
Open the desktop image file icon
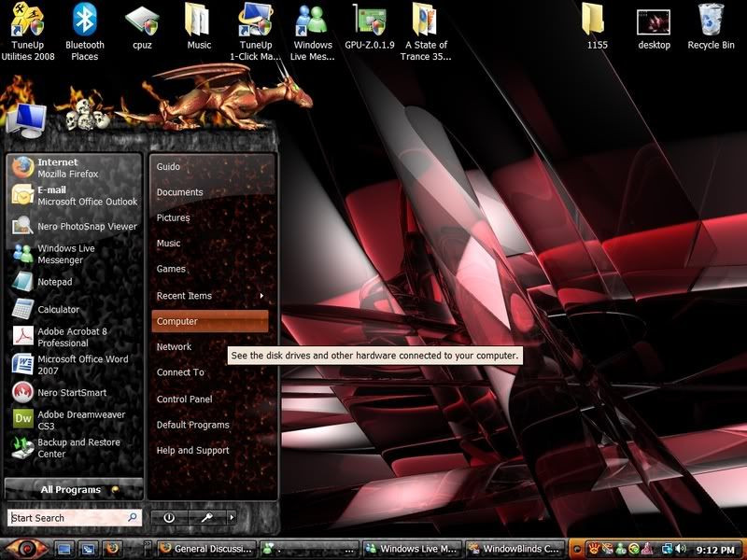654,30
